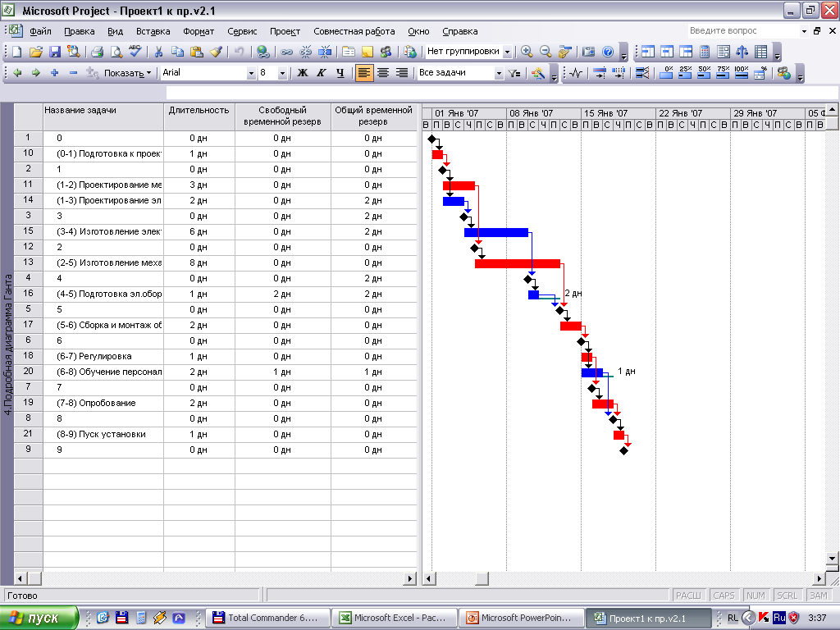Zoom out on the Gantt timescale
Viewport: 840px width, 630px height.
546,52
